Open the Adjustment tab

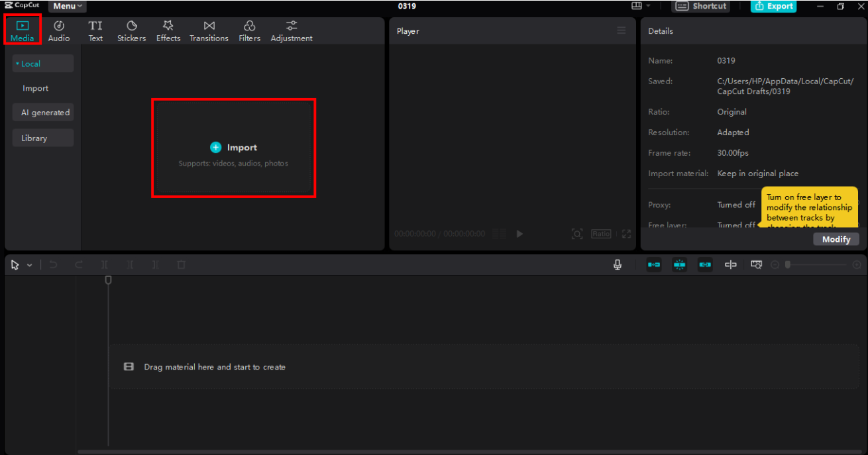click(292, 30)
